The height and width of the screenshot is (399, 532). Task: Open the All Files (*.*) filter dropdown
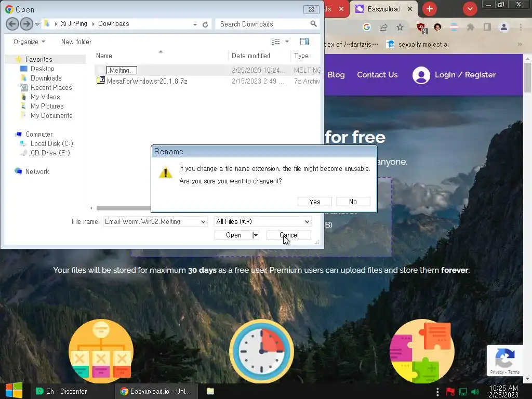[263, 221]
